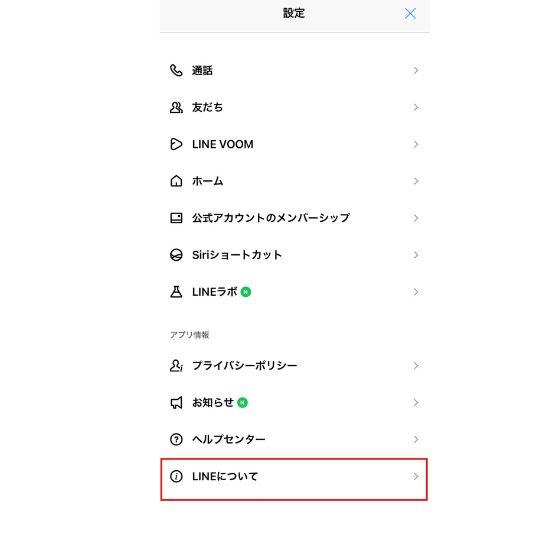Tap the house icon beside ホーム
Screen dimensions: 540x540
[176, 181]
